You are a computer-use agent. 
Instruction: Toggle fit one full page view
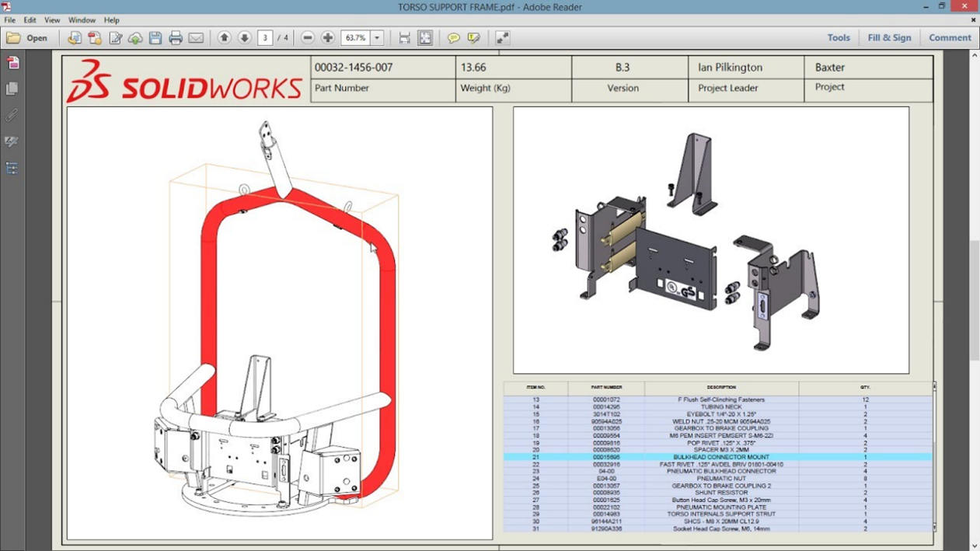coord(425,38)
